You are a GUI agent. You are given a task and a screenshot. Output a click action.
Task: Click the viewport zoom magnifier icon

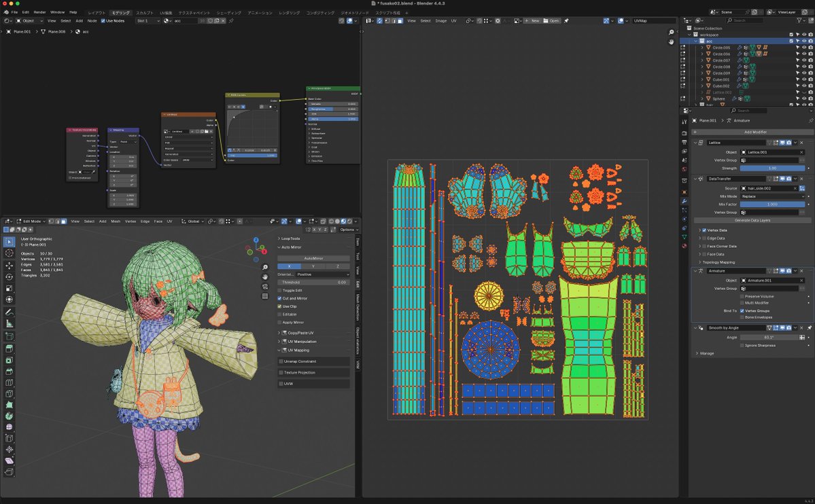point(265,268)
